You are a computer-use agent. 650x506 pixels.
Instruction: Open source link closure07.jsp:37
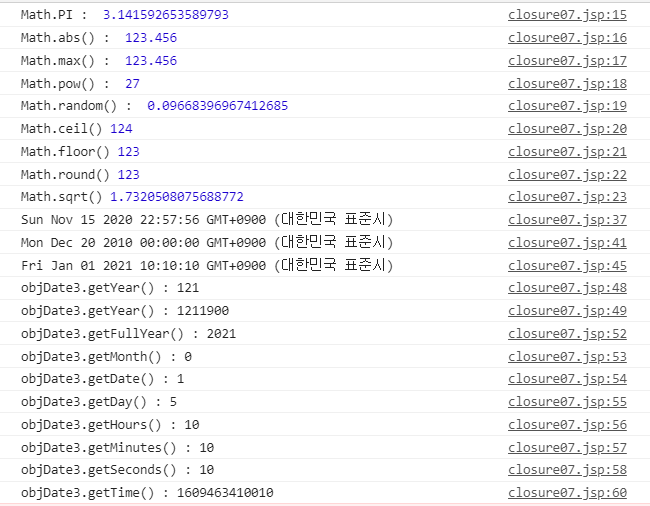point(567,220)
